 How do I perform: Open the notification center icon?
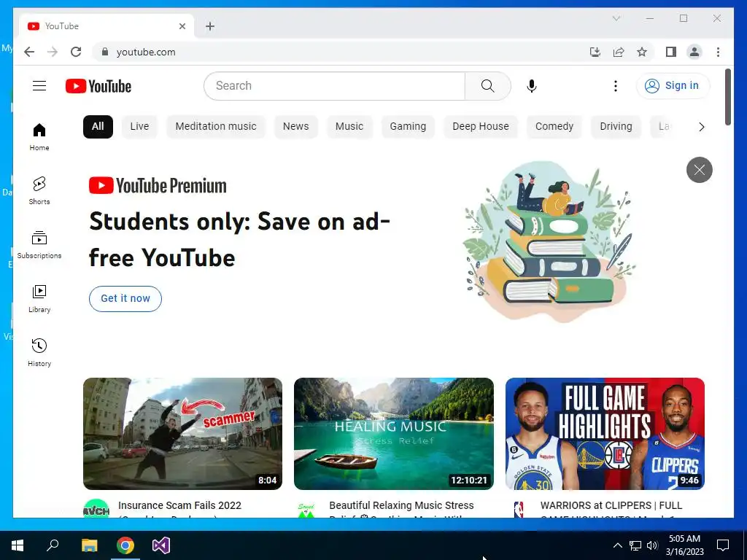click(x=723, y=545)
